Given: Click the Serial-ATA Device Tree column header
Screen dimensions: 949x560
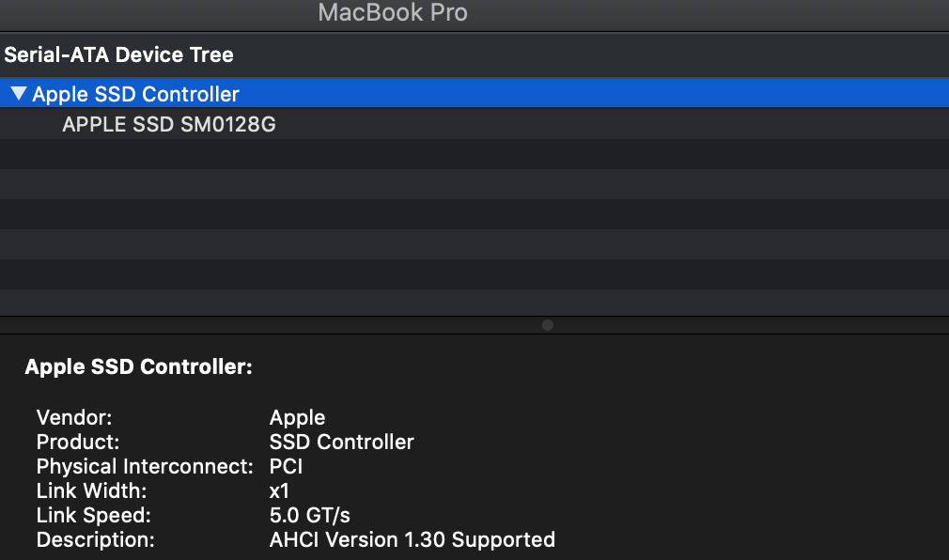Looking at the screenshot, I should point(118,55).
